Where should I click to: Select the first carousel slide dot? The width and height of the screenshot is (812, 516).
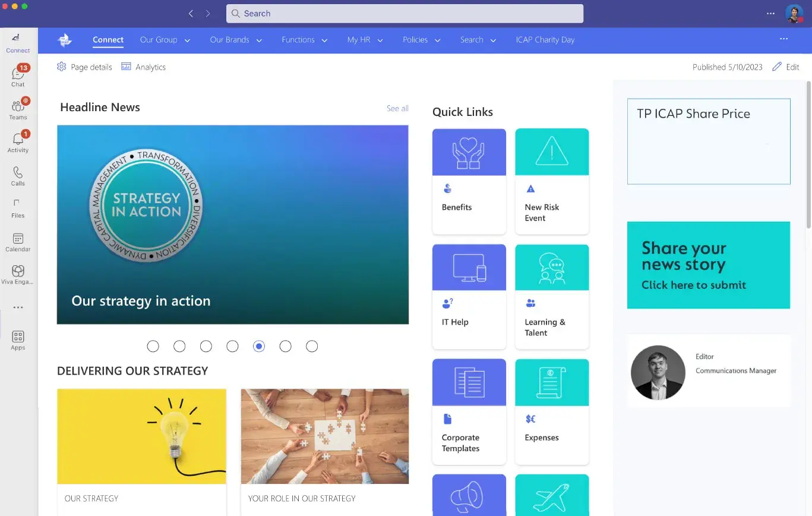click(153, 346)
